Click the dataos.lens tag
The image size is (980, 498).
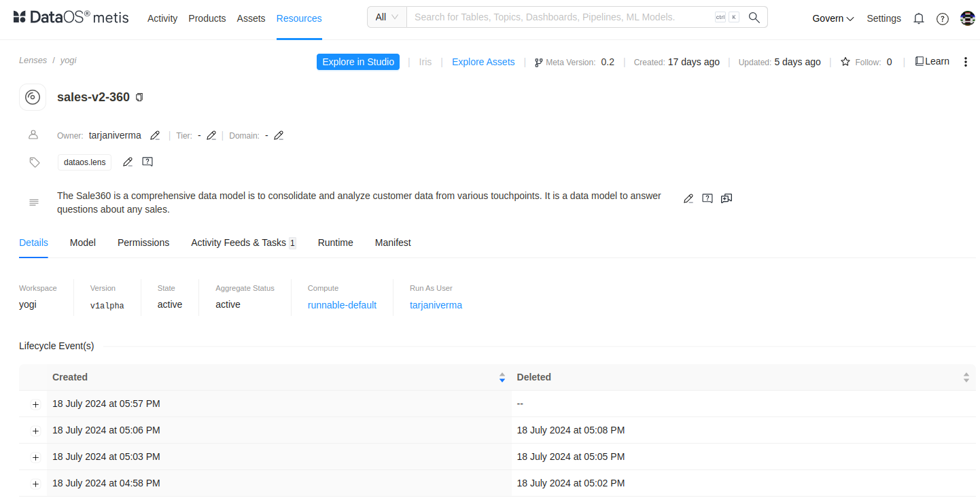coord(85,162)
